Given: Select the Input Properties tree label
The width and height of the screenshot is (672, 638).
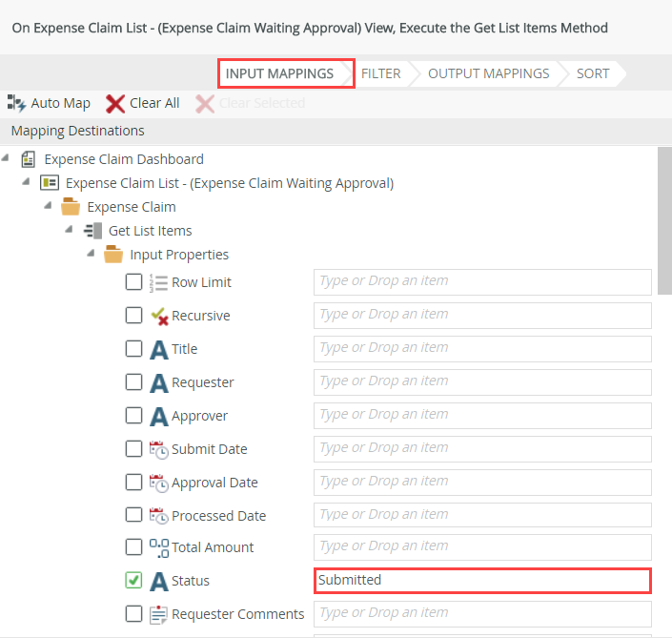Looking at the screenshot, I should point(179,255).
